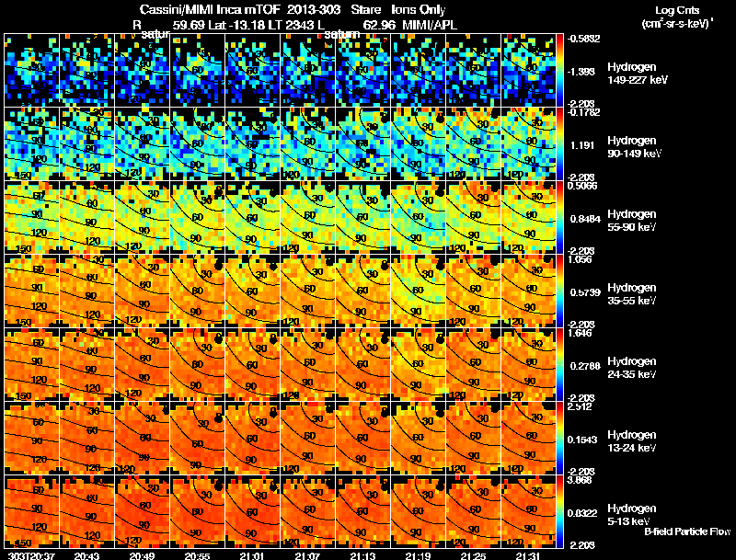Click the 21:31 time label
The width and height of the screenshot is (736, 560).
coord(528,555)
